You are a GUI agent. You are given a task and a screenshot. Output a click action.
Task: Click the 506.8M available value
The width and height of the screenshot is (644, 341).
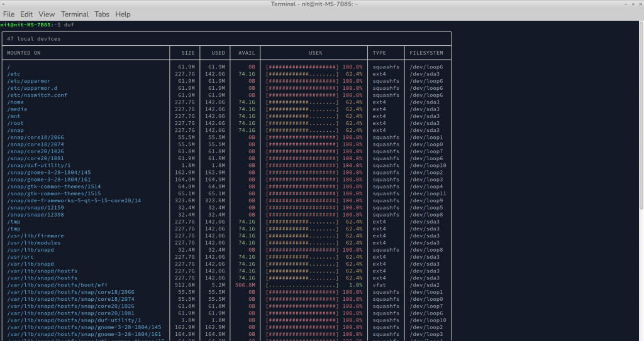pos(245,284)
